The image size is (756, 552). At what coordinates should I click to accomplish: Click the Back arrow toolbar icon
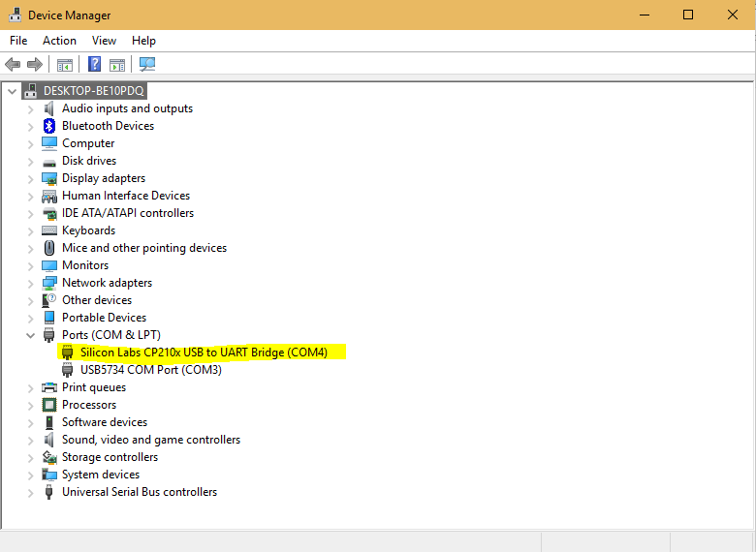[13, 64]
